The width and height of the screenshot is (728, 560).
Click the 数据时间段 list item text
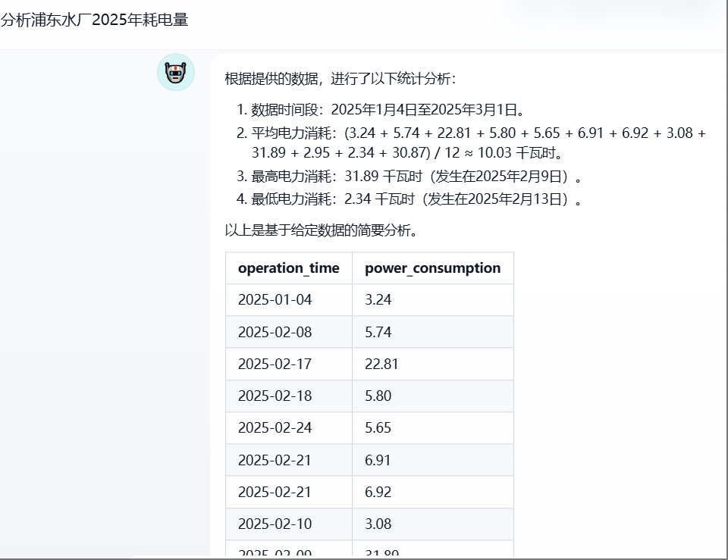click(x=388, y=110)
